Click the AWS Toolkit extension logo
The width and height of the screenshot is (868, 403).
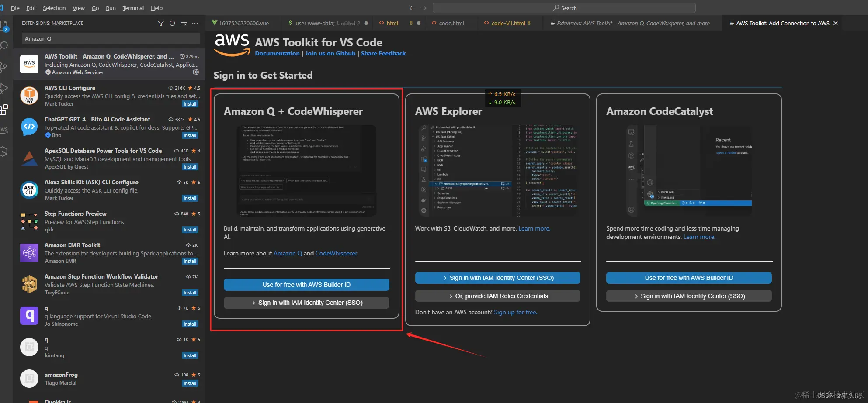point(29,64)
